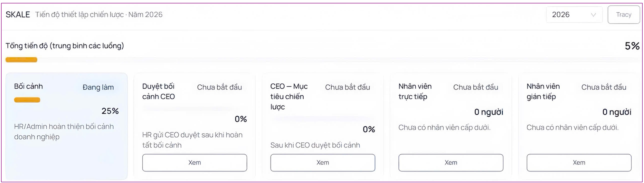Click the Tổng tiến độ heading

65,46
